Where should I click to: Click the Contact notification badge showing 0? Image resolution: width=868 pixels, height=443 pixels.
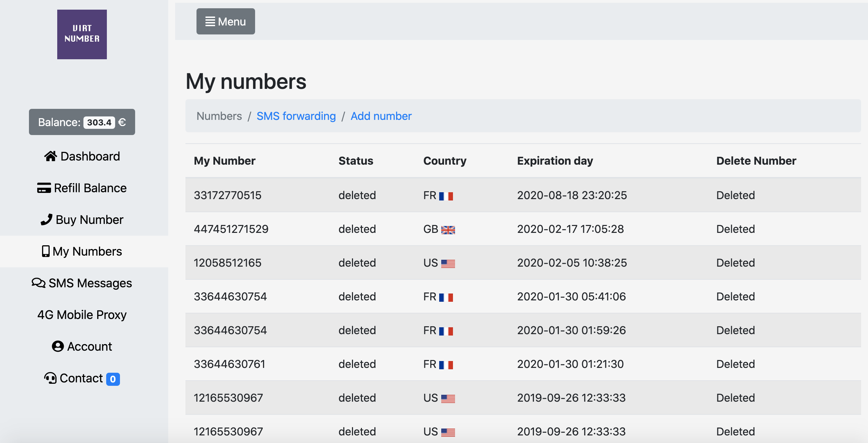pos(113,379)
